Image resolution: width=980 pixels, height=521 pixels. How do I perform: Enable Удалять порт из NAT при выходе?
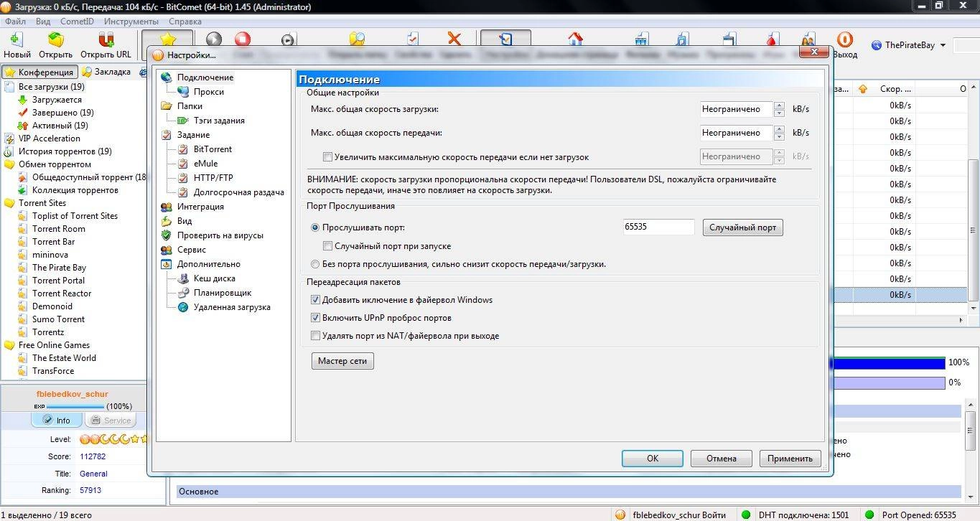pos(315,336)
